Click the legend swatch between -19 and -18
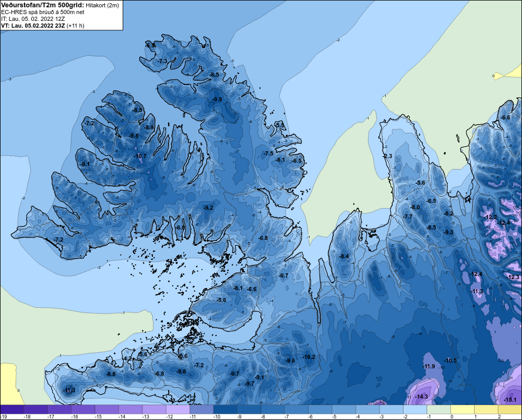This screenshot has height=420, width=522. coord(12,409)
